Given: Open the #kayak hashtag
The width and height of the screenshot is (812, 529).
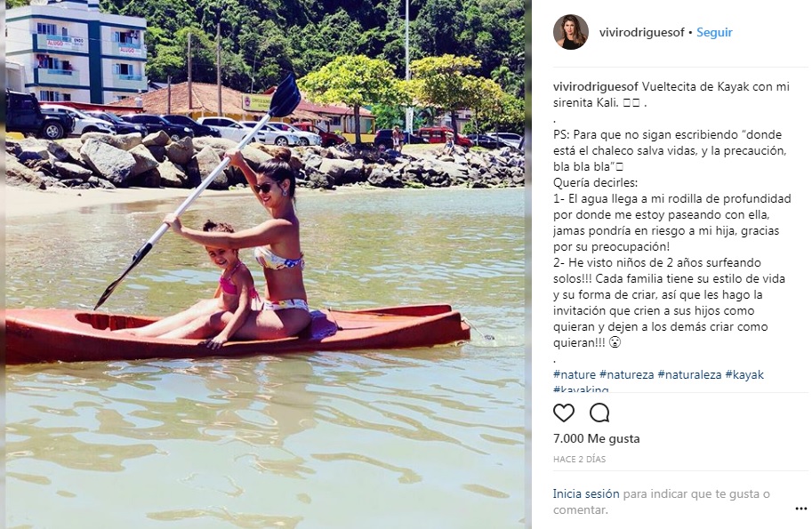Looking at the screenshot, I should point(744,374).
